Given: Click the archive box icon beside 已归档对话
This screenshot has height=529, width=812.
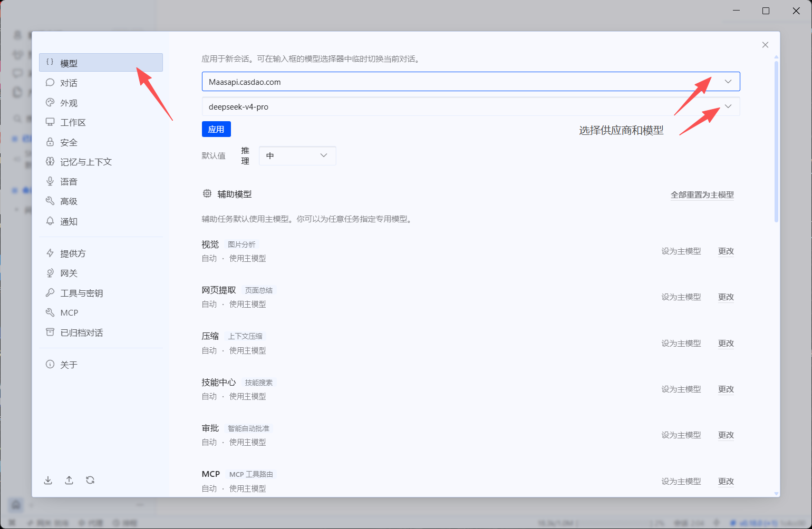Looking at the screenshot, I should [x=50, y=332].
